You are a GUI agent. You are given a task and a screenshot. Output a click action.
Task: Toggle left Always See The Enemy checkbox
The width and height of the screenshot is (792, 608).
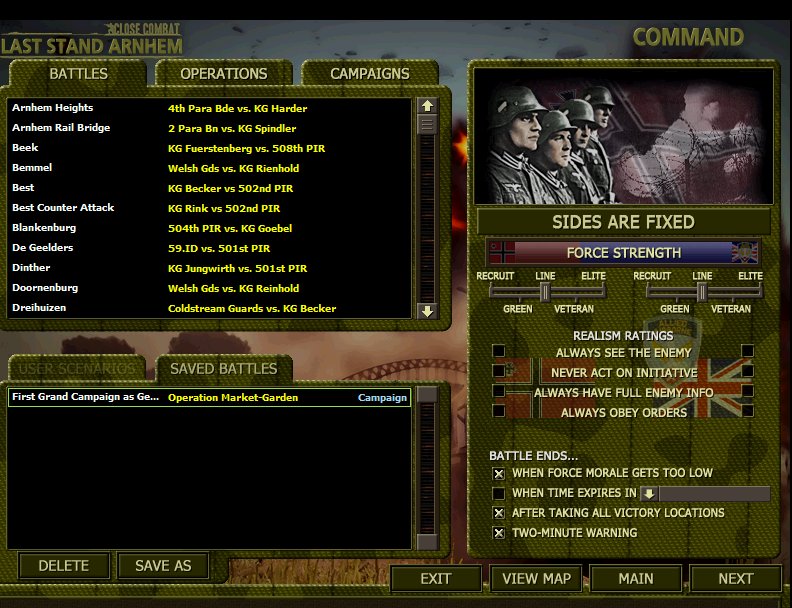499,350
